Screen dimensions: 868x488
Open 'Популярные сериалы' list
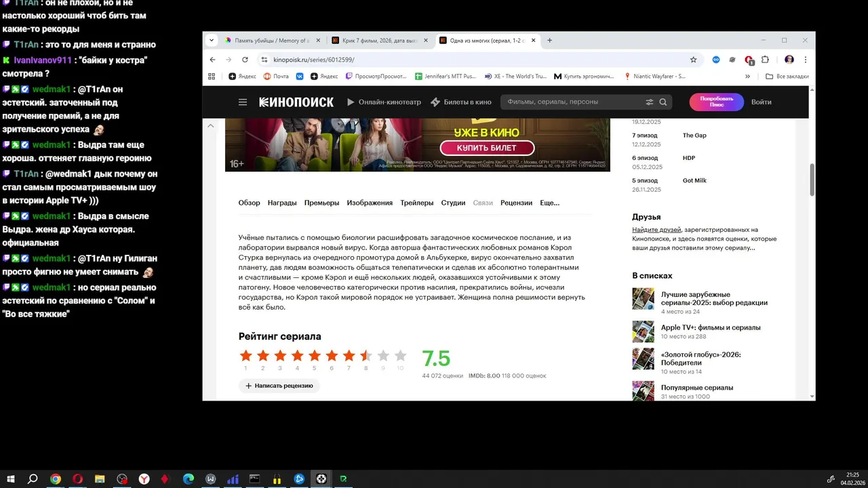(697, 388)
